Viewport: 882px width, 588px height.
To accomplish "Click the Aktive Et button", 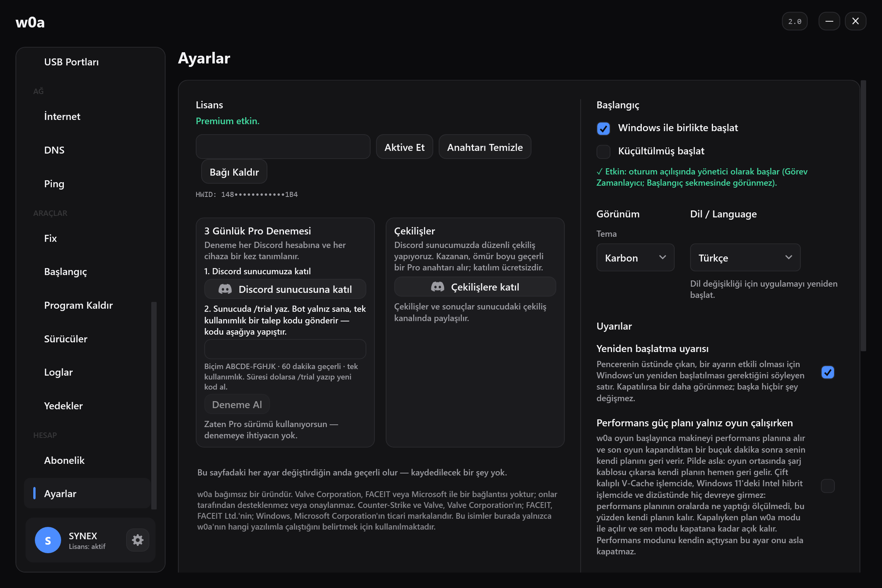I will (x=404, y=147).
